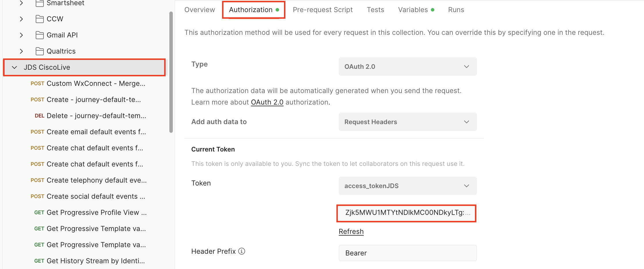Expand the Qualtrics folder chevron
Screen dimensions: 644x269
pyautogui.click(x=21, y=51)
